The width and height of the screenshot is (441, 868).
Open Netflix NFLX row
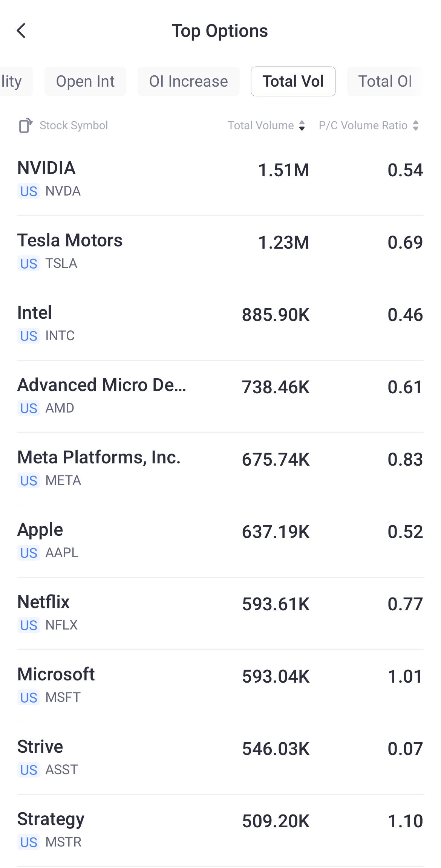(x=220, y=613)
